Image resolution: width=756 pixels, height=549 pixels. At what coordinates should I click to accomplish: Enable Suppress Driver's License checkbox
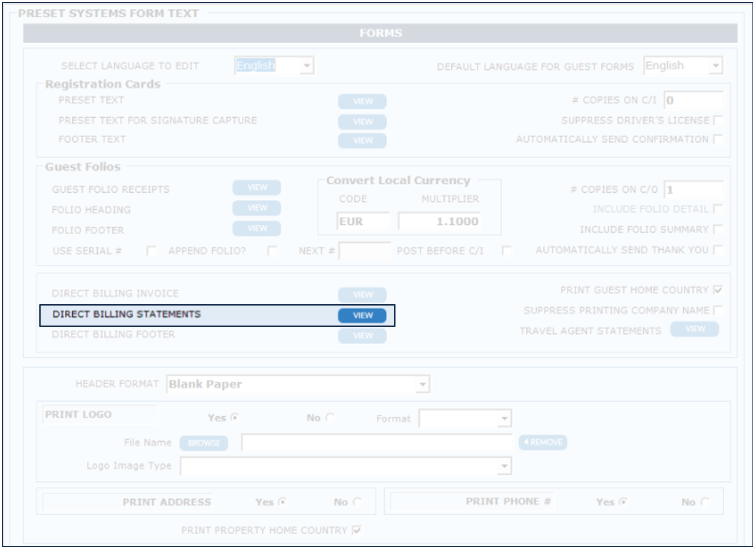[717, 121]
